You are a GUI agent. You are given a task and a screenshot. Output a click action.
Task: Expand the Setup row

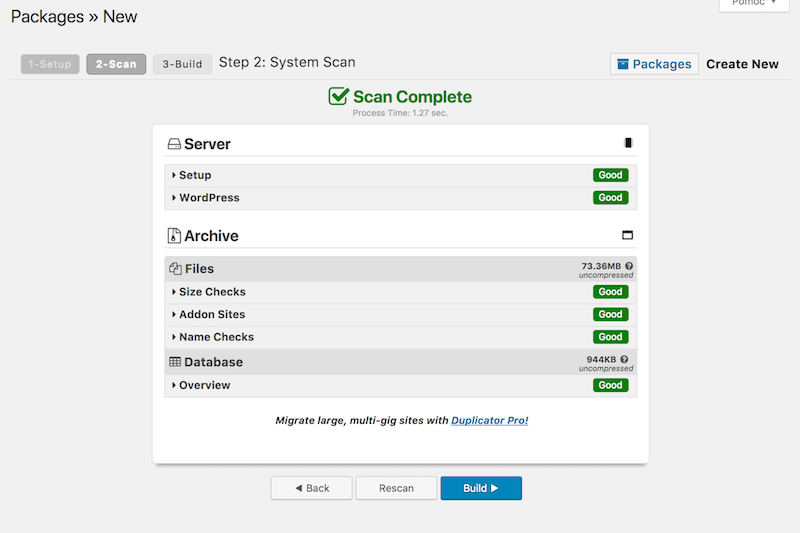click(x=401, y=175)
